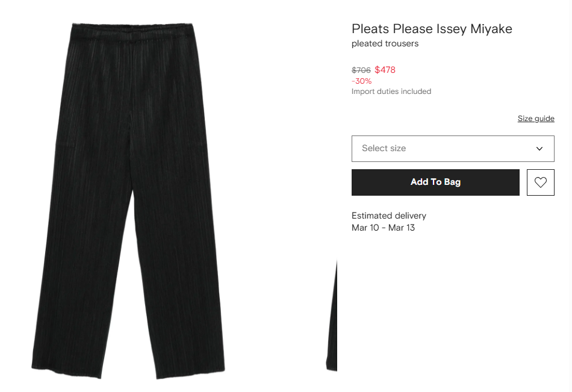
Task: Save trousers to wishlist with heart icon
Action: click(540, 182)
